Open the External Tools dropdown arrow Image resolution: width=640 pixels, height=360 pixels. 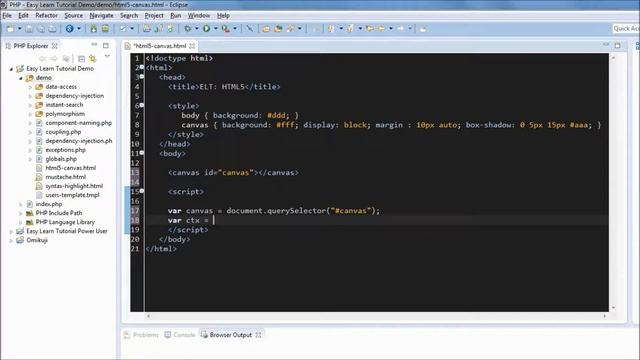point(235,29)
